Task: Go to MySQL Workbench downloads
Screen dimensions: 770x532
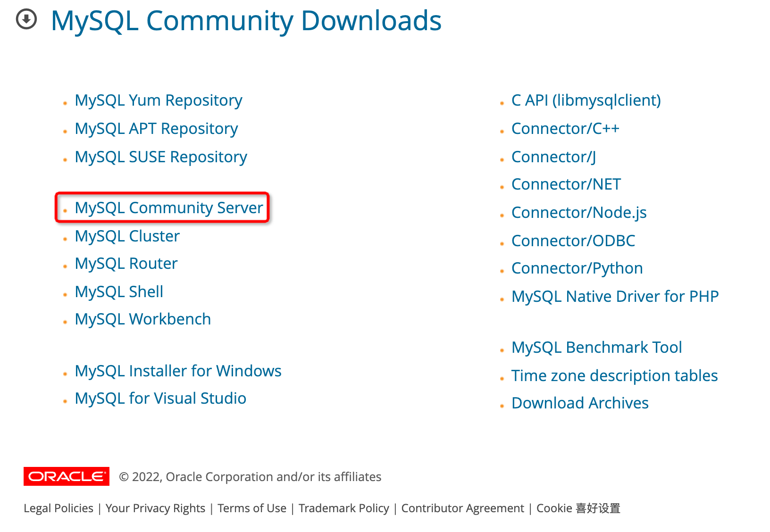Action: 143,319
